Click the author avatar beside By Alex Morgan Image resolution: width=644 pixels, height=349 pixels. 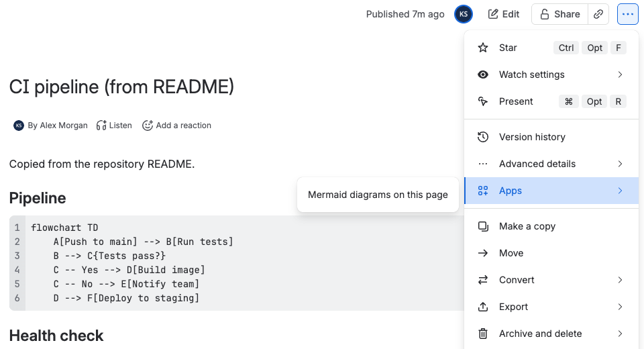tap(19, 126)
